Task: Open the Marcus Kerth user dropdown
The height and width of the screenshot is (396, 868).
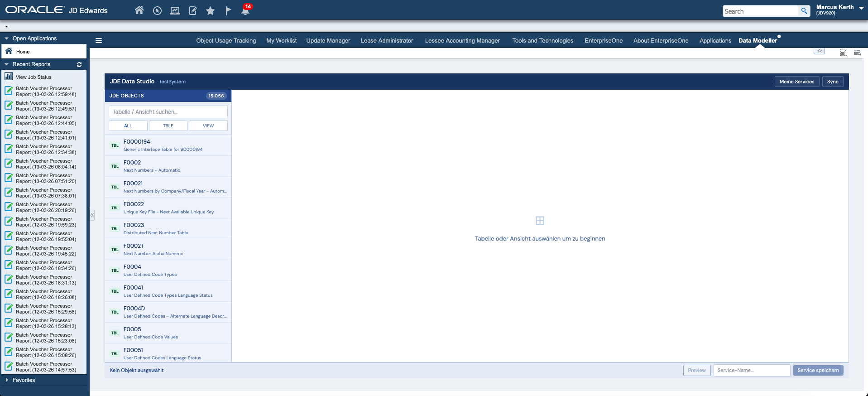Action: pyautogui.click(x=861, y=8)
